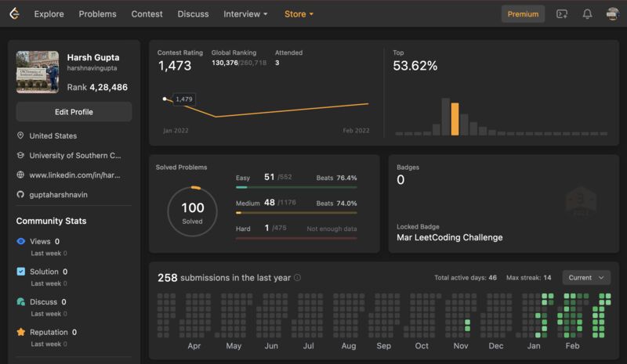
Task: Click the submissions info icon
Action: (x=297, y=278)
